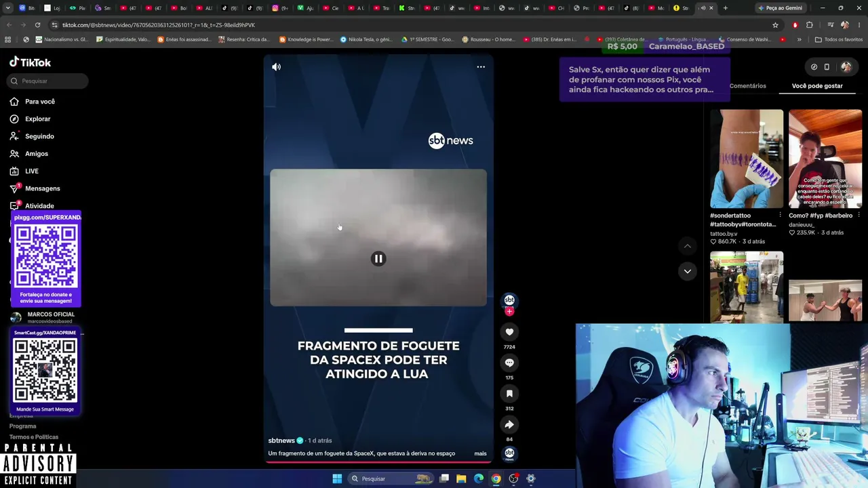This screenshot has height=488, width=868.
Task: Open tattoo.by.v profile link
Action: coord(724,233)
